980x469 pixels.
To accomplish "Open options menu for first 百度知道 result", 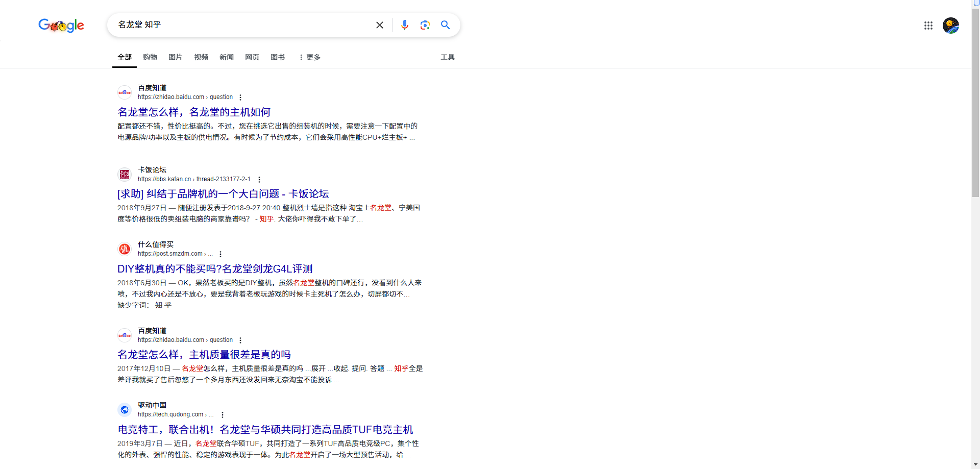I will point(240,97).
